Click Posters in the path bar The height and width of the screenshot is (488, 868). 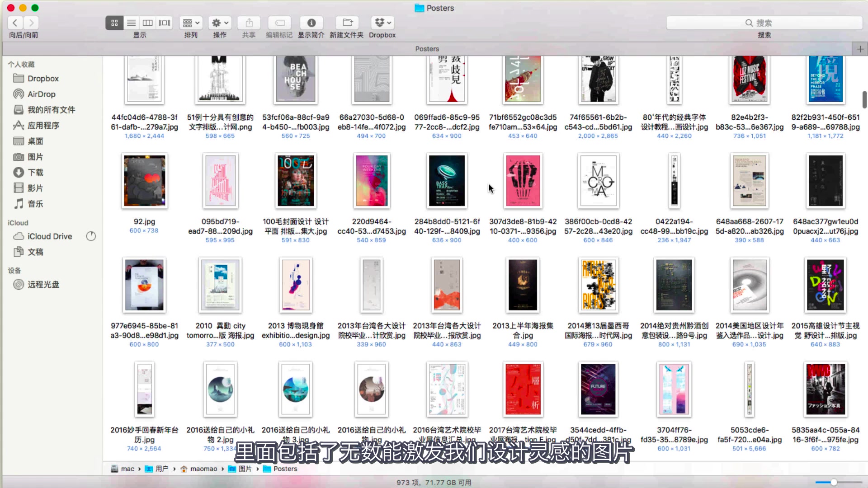(x=280, y=469)
